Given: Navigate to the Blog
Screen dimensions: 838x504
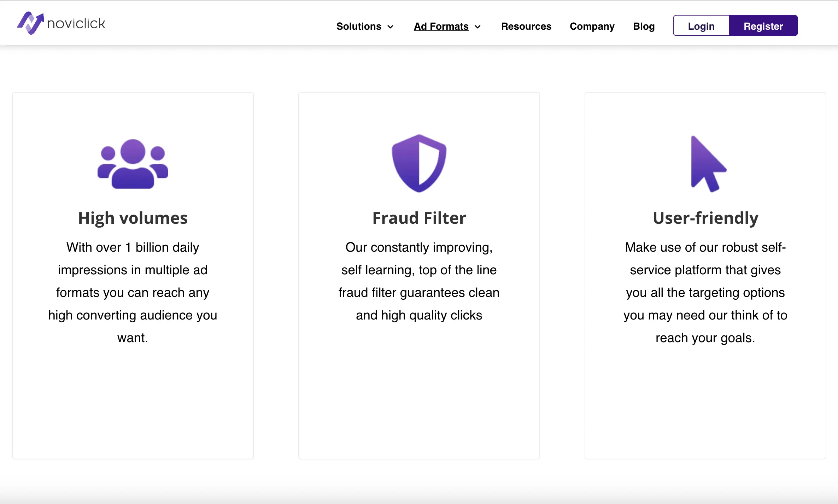Looking at the screenshot, I should point(644,27).
